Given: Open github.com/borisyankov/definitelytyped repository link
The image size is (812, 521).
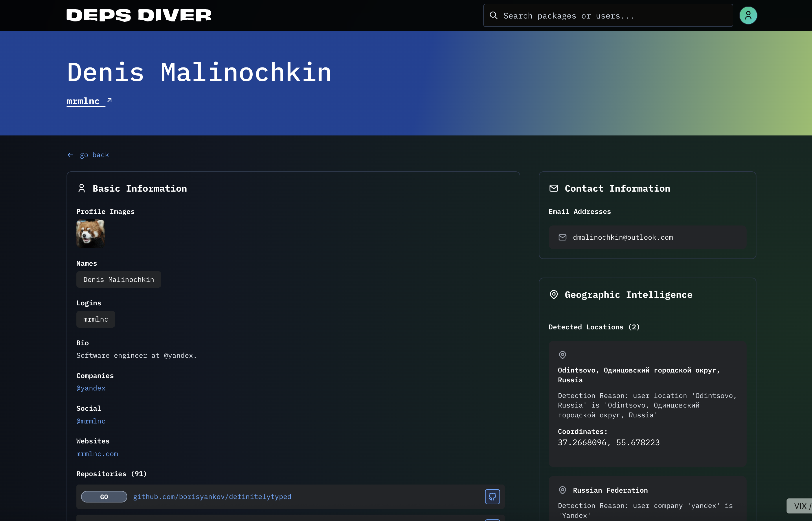Looking at the screenshot, I should click(212, 496).
